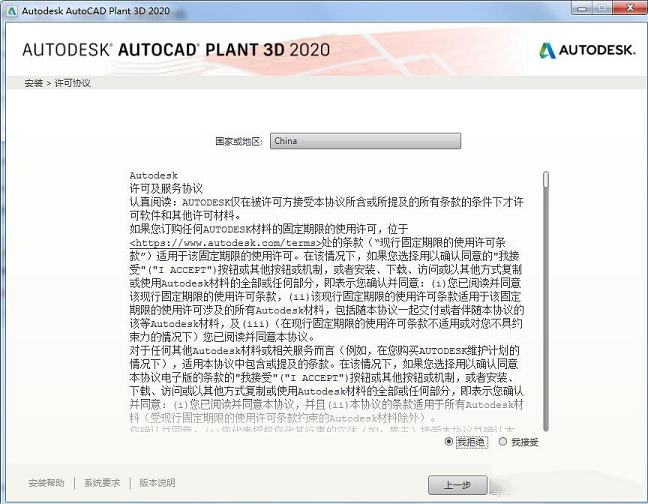Open the 版本说明 link
648x504 pixels.
coord(157,483)
